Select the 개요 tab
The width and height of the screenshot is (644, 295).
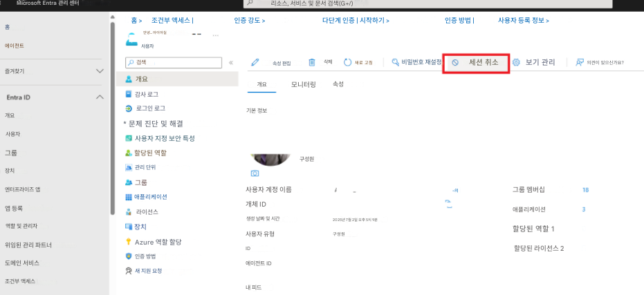262,84
